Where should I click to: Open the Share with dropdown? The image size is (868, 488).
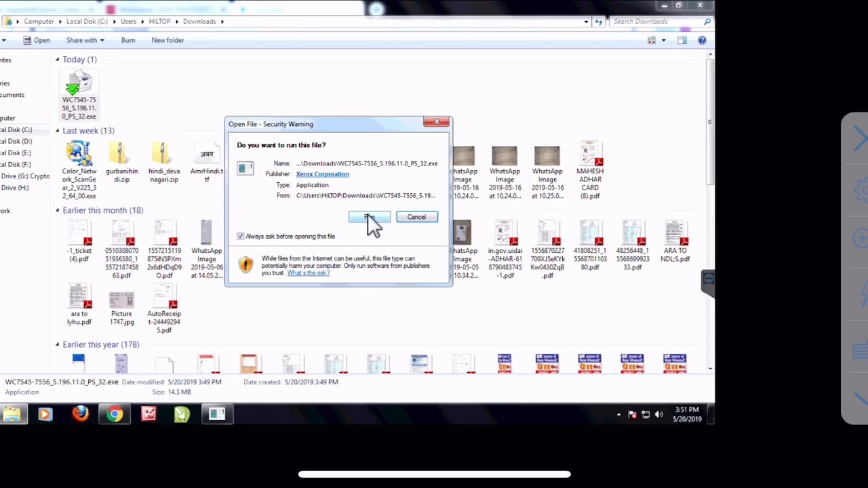click(85, 40)
